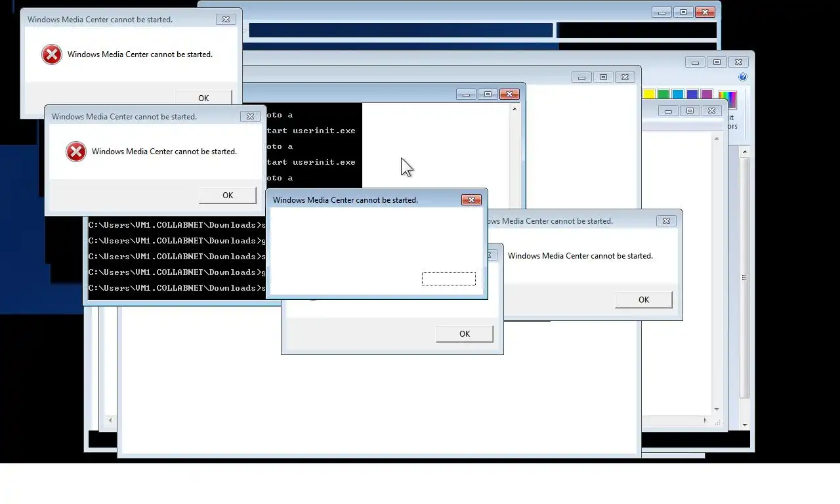Pick the green color swatch in Paint

663,95
